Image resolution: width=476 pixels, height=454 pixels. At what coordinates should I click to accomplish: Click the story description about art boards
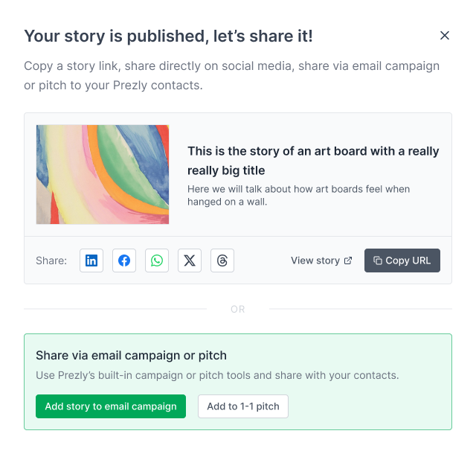point(298,195)
